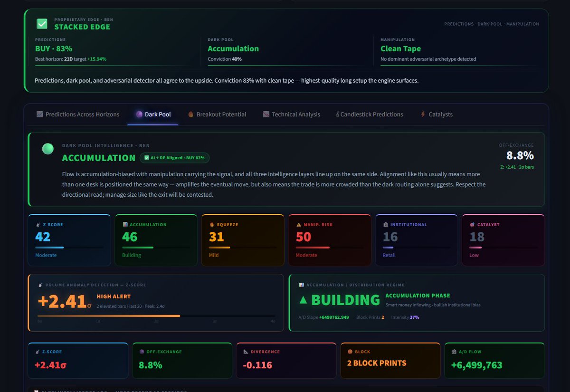Select the Dark Pool tab
Screen dimensions: 570x392
click(x=153, y=115)
